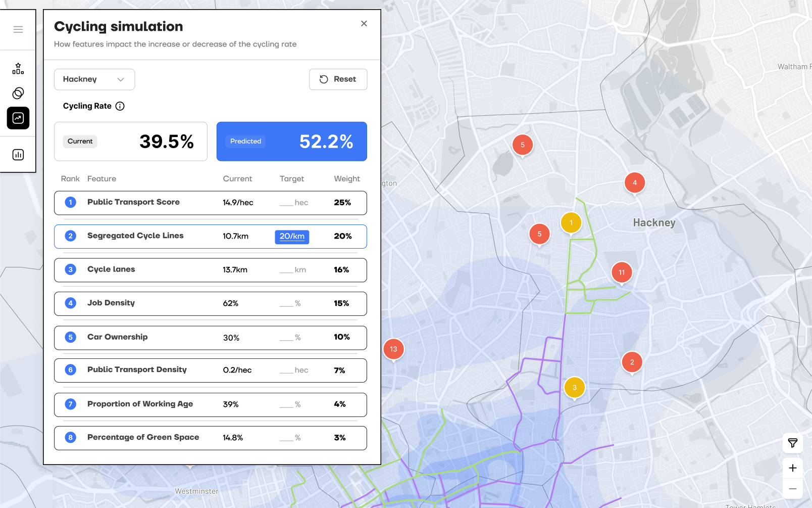Open the hamburger menu in the sidebar
Image resolution: width=812 pixels, height=508 pixels.
click(18, 29)
